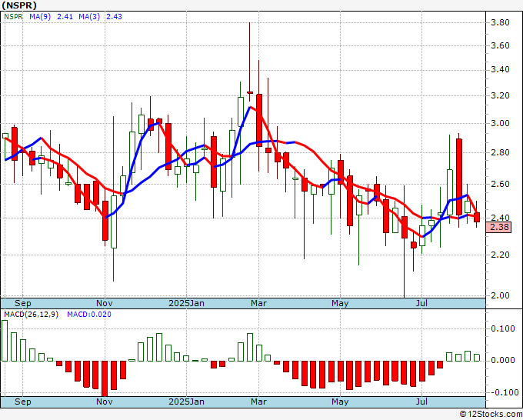Click the deepest red MACD bar at Nov
523x420 pixels.
(x=105, y=378)
